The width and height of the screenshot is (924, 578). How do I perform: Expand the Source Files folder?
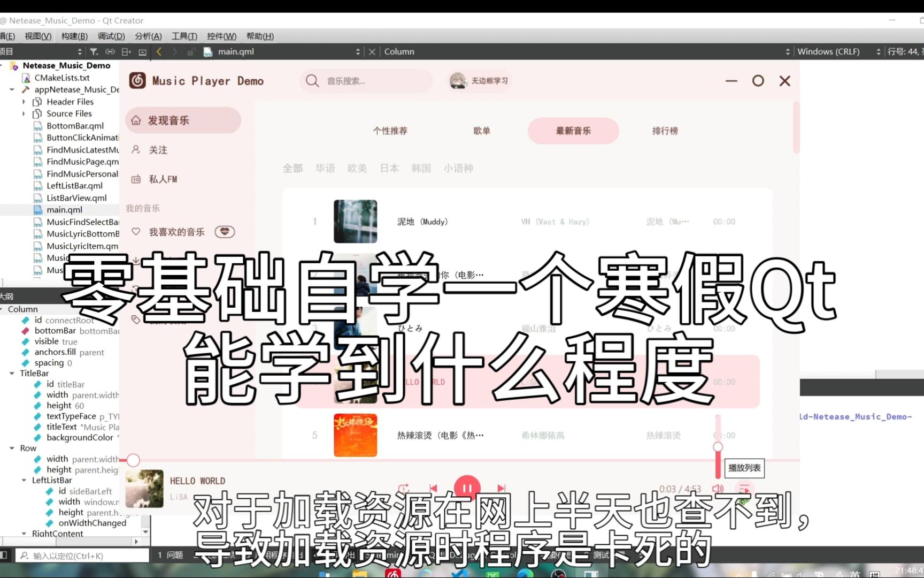24,113
